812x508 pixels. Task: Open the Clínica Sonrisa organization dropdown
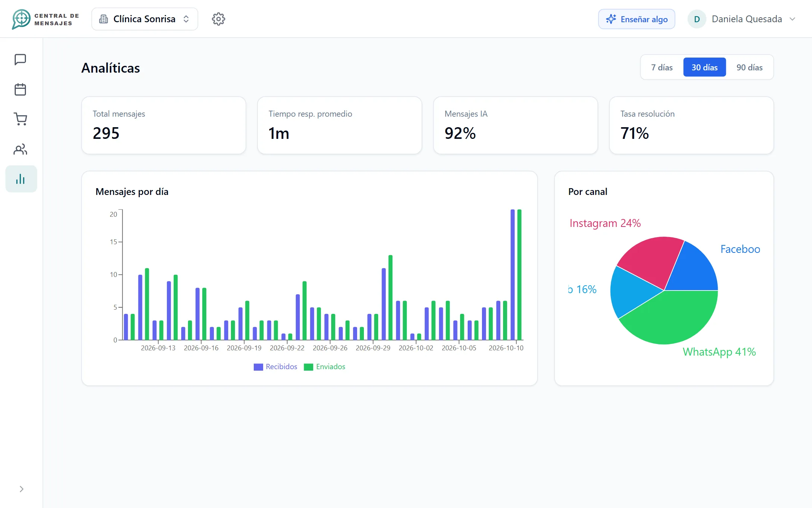click(x=145, y=19)
